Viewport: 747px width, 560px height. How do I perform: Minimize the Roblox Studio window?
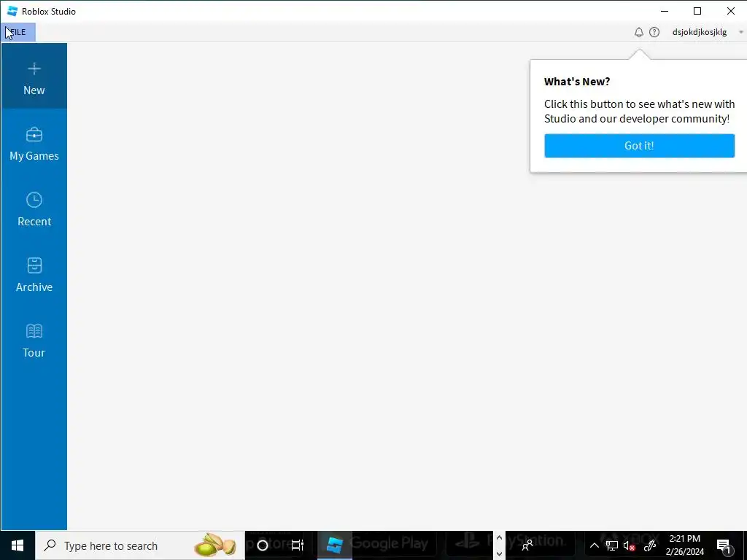(x=665, y=11)
